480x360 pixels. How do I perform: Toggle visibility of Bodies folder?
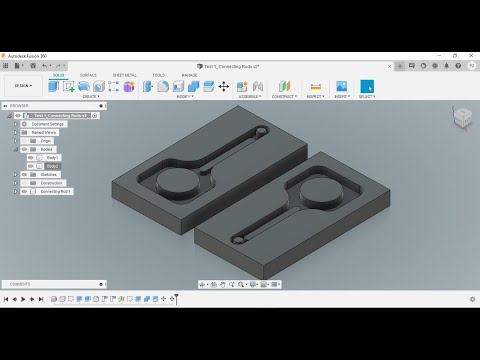(24, 149)
